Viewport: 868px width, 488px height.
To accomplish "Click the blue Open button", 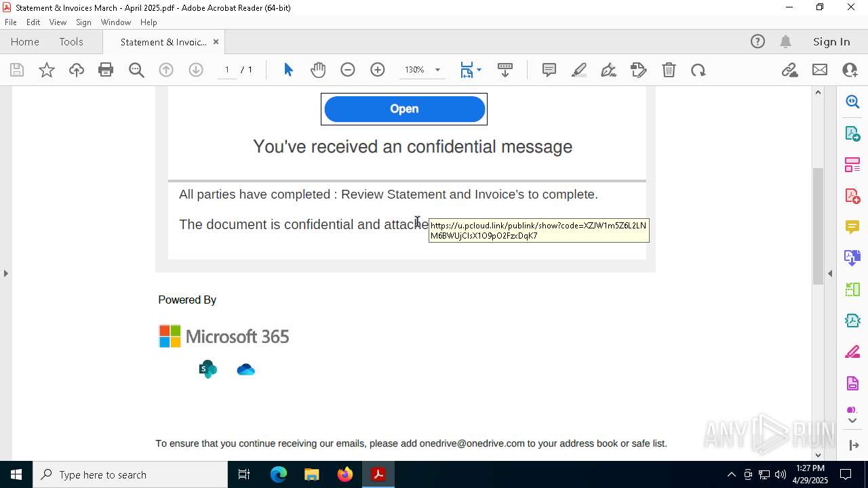I will [x=404, y=109].
